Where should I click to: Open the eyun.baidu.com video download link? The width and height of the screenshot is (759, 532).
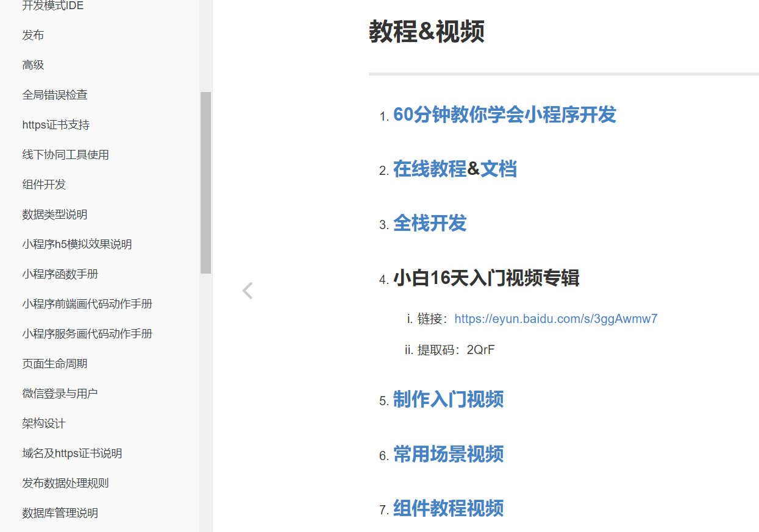click(x=555, y=319)
